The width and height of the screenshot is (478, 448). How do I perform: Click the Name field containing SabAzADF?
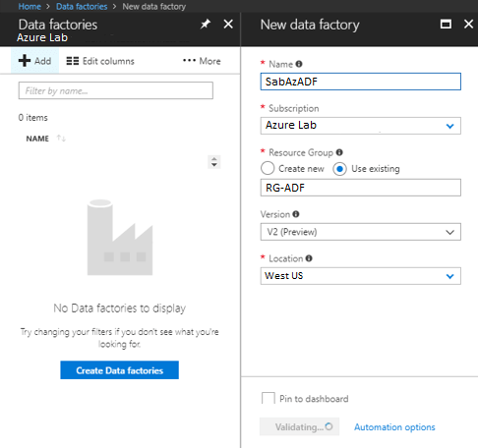coord(361,82)
